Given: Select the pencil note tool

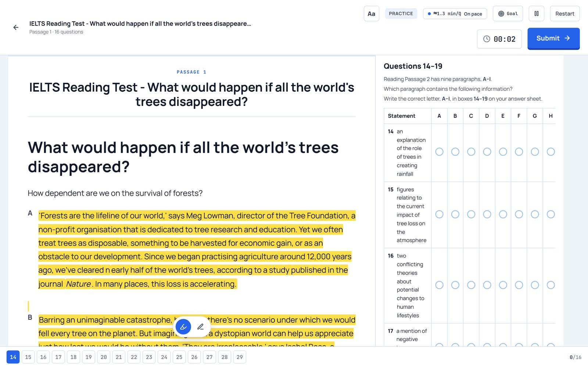Looking at the screenshot, I should (200, 326).
